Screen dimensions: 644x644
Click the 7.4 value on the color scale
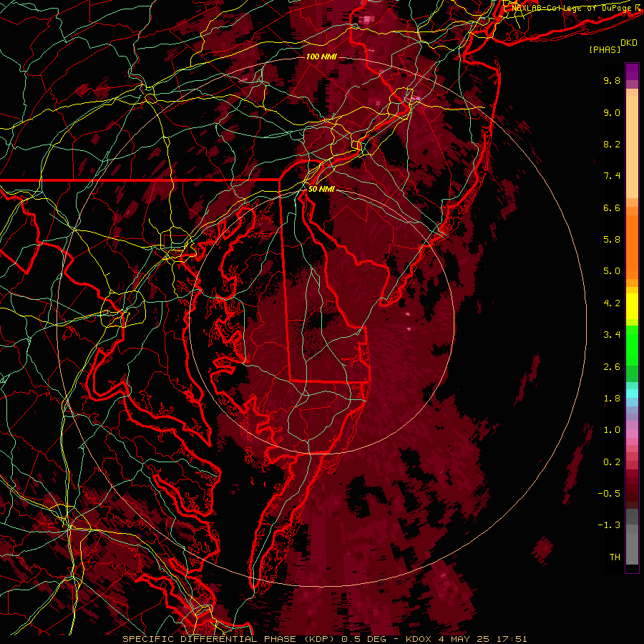[612, 176]
